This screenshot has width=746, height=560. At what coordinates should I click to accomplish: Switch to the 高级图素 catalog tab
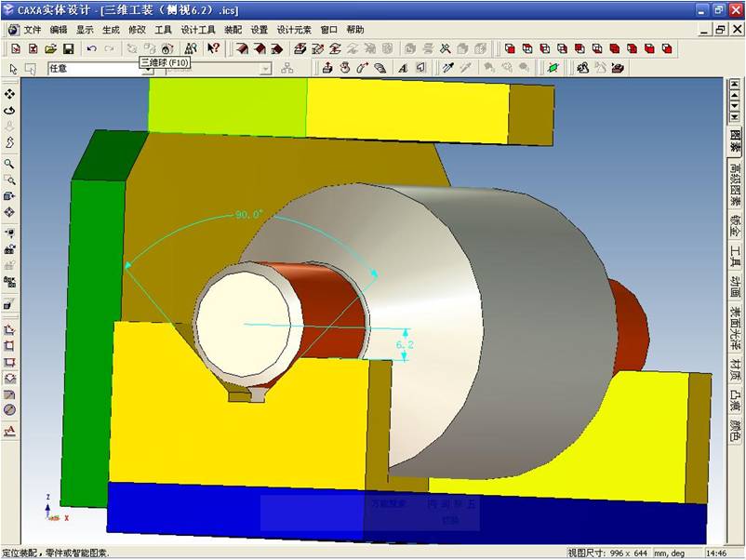tap(735, 186)
